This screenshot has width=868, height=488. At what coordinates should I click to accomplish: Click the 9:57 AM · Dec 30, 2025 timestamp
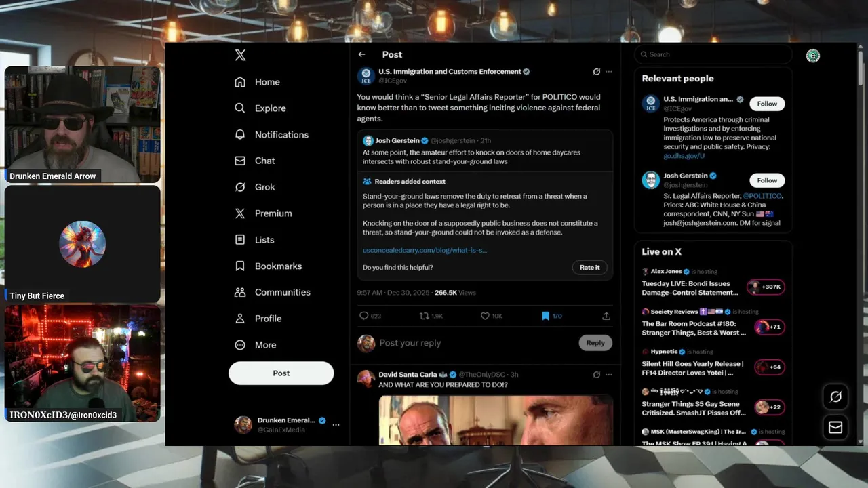point(393,293)
